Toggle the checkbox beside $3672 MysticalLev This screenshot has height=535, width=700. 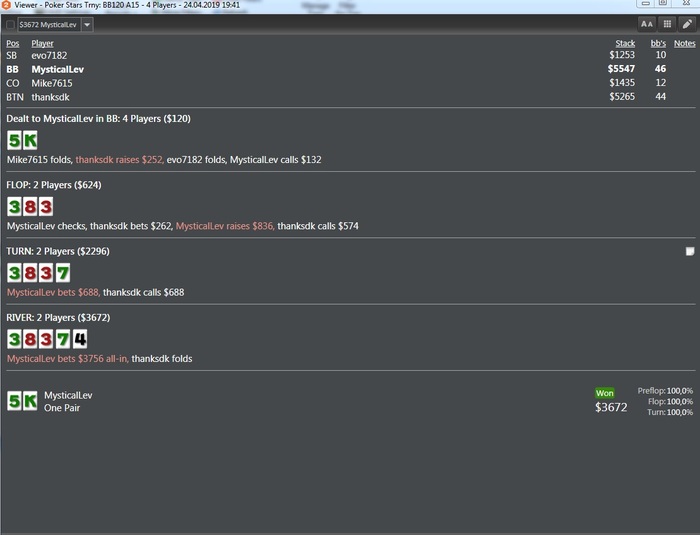coord(10,25)
